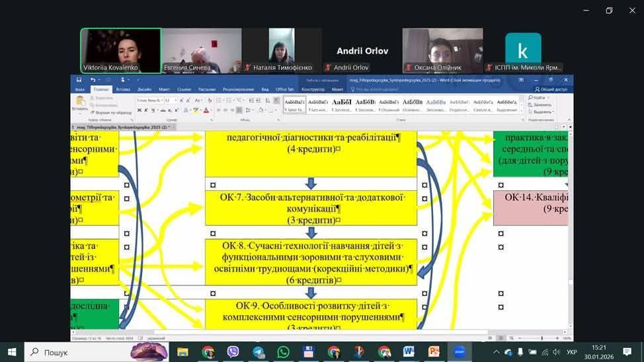Click the Save icon in Word's quick access toolbar
Screen dimensions: 644x362
click(79, 80)
